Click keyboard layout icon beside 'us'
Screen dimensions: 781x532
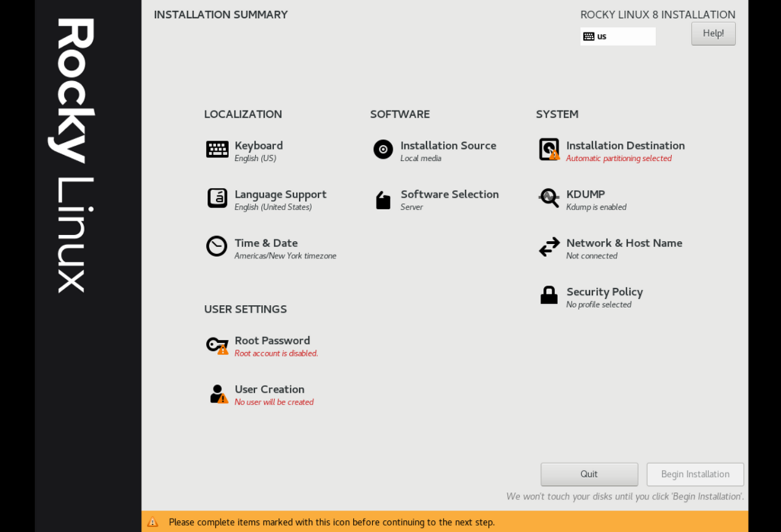589,37
